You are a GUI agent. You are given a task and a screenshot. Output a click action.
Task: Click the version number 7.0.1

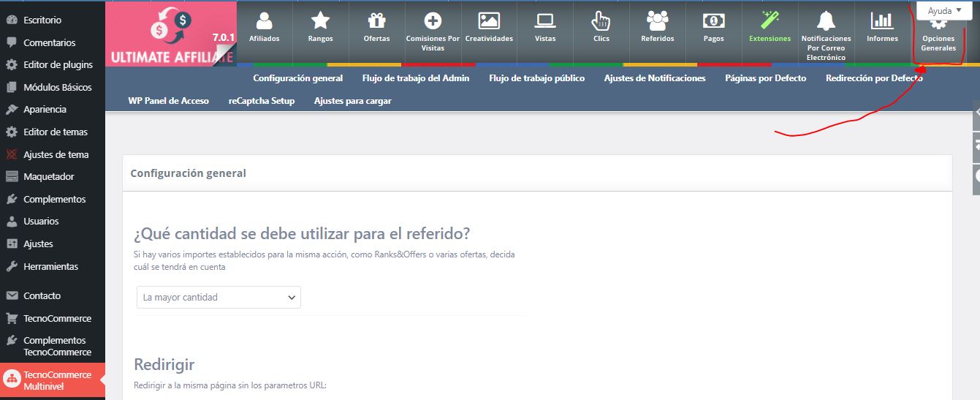(x=224, y=37)
